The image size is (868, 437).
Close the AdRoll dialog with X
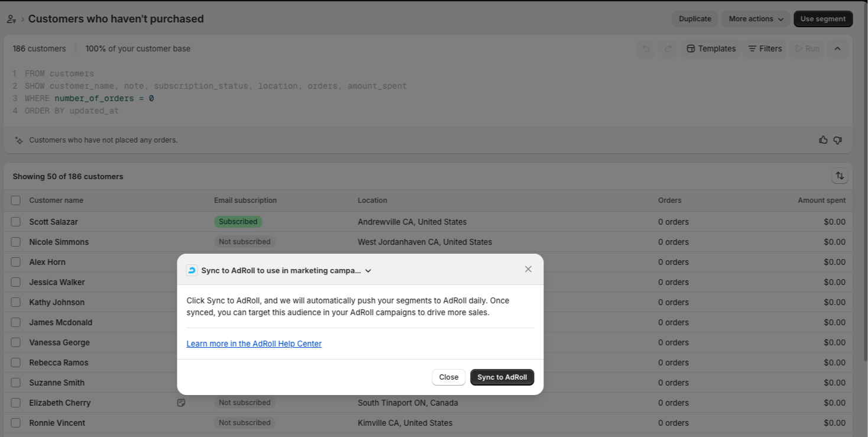(528, 269)
